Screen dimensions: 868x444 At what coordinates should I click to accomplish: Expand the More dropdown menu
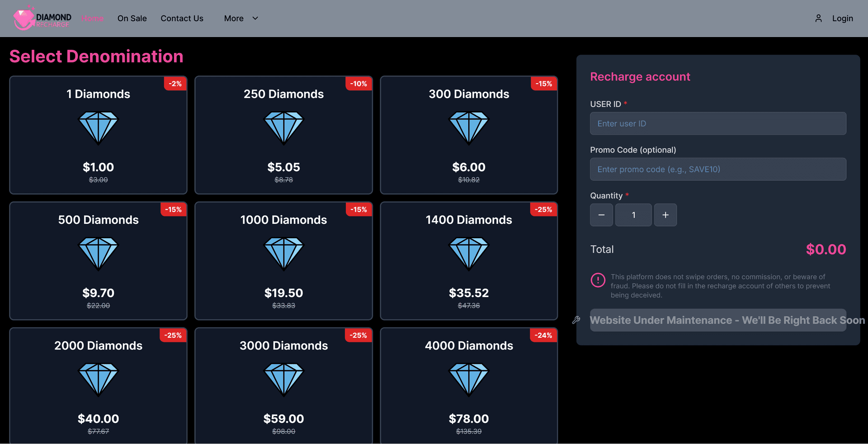click(234, 19)
